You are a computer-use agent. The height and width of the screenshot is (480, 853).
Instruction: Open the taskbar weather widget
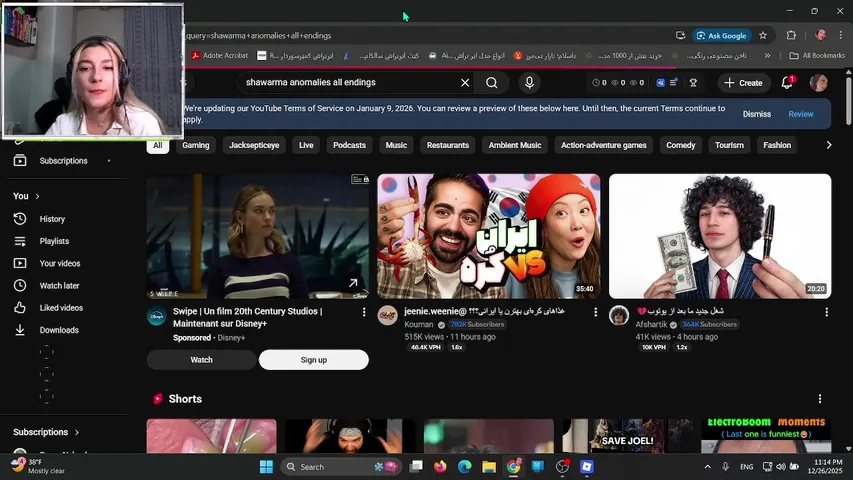37,466
